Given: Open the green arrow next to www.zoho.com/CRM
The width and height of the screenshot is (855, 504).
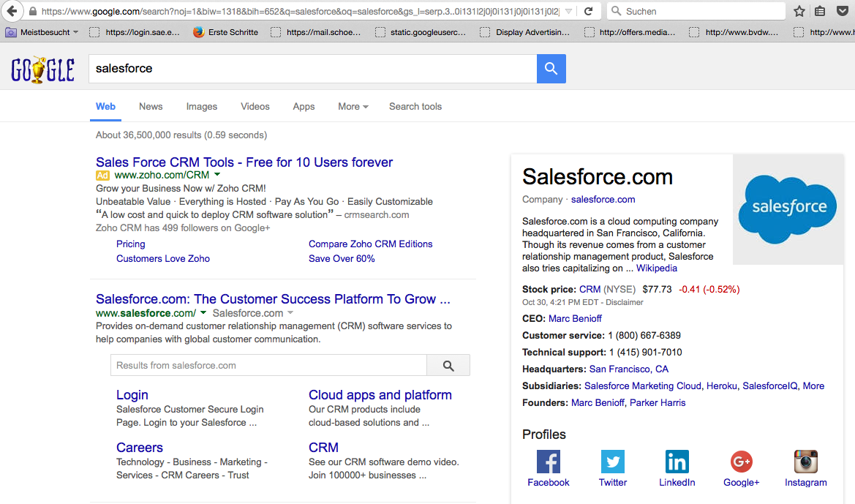Looking at the screenshot, I should point(217,175).
